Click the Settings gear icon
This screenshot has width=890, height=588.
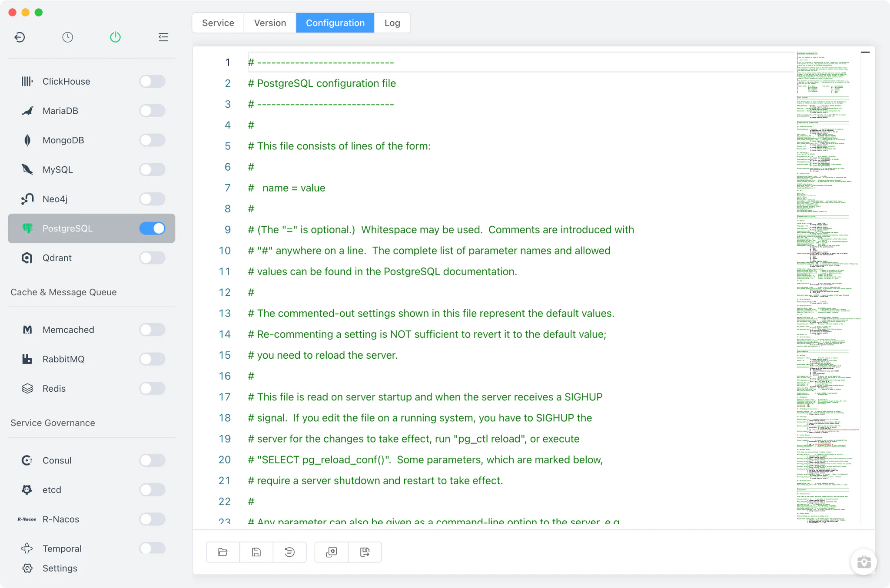[x=27, y=568]
